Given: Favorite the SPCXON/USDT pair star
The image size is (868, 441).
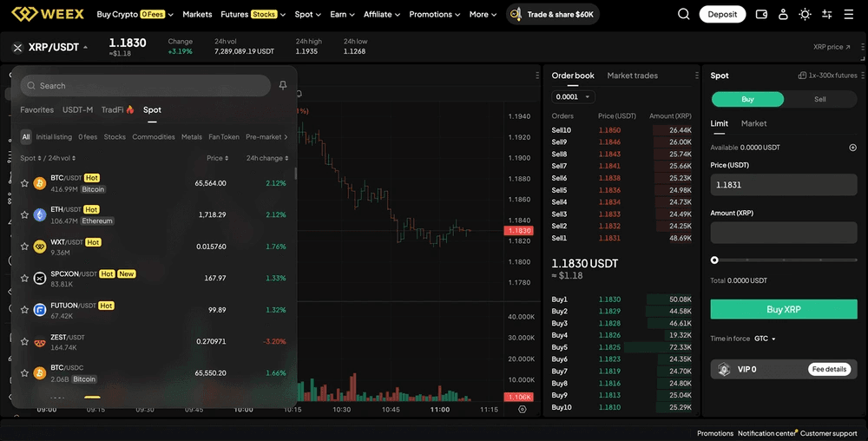Looking at the screenshot, I should pyautogui.click(x=24, y=278).
